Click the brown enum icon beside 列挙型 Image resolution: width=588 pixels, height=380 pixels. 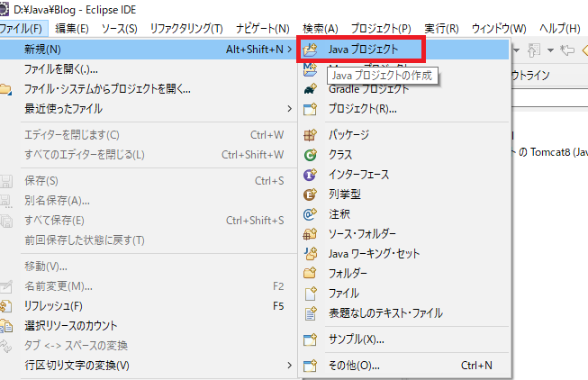click(310, 195)
